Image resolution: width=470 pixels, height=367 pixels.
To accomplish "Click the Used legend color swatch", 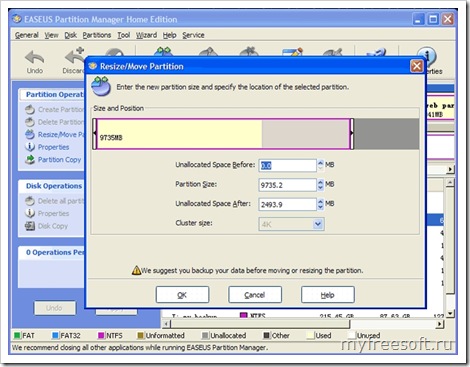I will [310, 335].
